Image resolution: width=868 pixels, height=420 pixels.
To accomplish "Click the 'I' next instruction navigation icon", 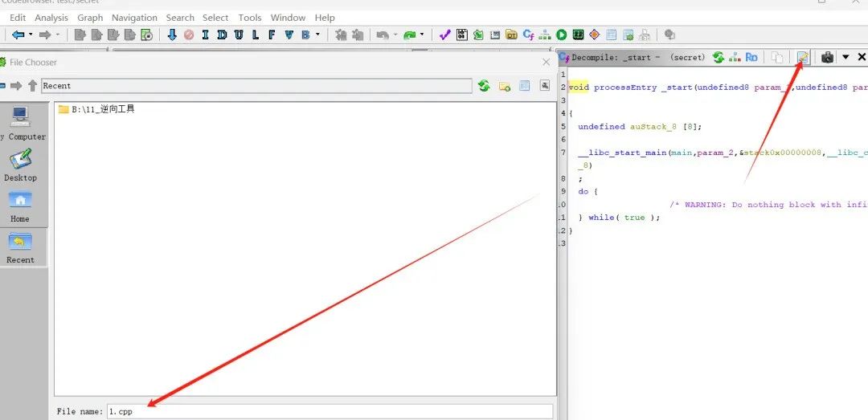I will [206, 35].
